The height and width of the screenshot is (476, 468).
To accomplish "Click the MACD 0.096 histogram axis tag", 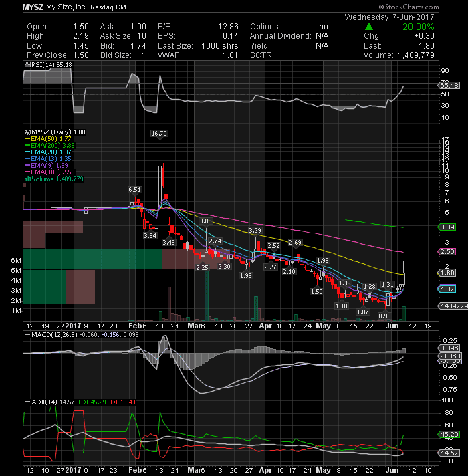I will [449, 348].
